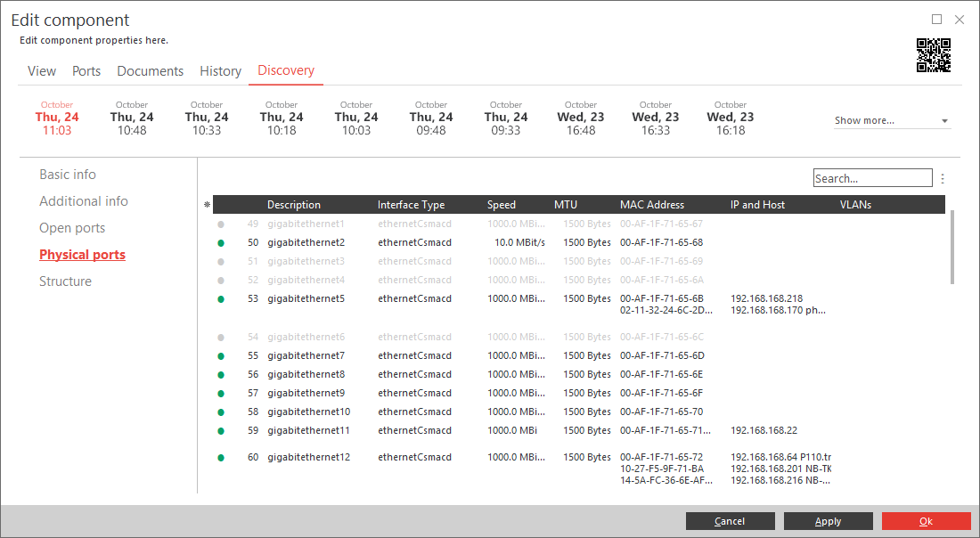Click green status dot for gigabitethernet12

[x=221, y=458]
